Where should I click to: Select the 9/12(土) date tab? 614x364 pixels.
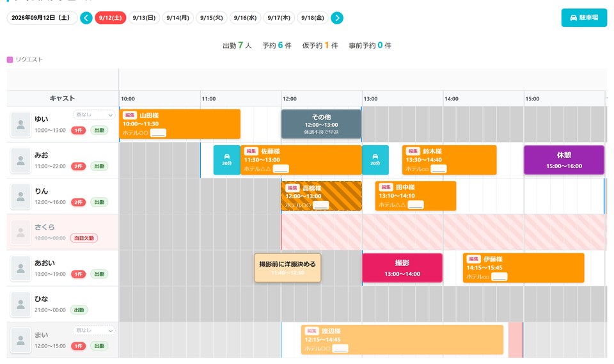[x=111, y=18]
